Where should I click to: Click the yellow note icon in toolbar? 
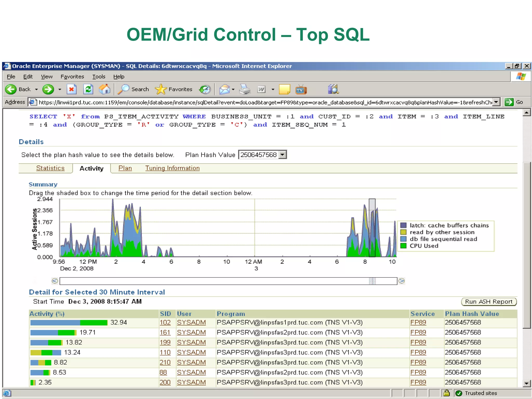click(284, 89)
